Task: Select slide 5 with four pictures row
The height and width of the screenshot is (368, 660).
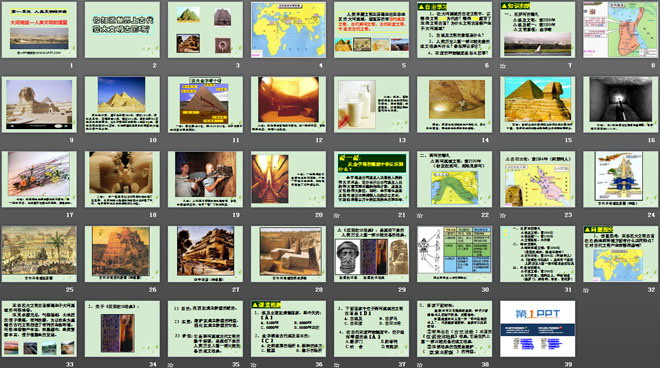Action: 372,30
